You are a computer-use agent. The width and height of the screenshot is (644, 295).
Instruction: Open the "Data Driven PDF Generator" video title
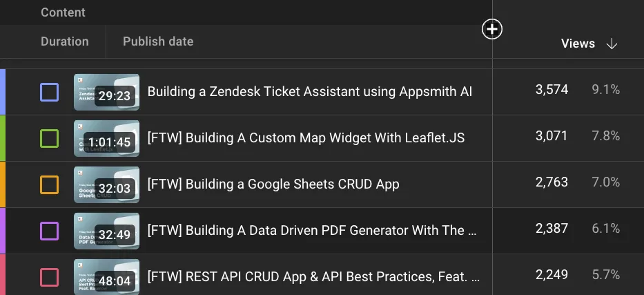coord(312,231)
